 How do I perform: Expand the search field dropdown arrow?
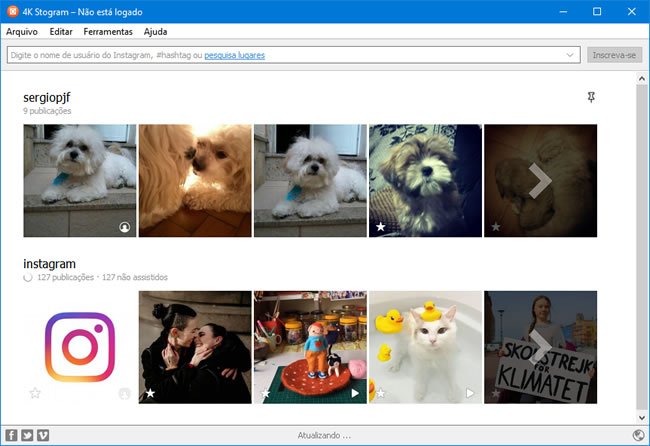point(570,55)
